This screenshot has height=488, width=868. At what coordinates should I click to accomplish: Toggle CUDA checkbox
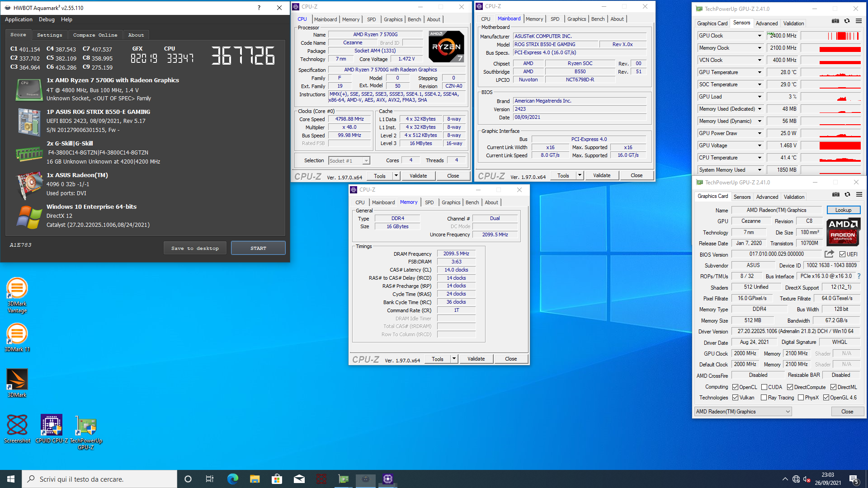(764, 387)
